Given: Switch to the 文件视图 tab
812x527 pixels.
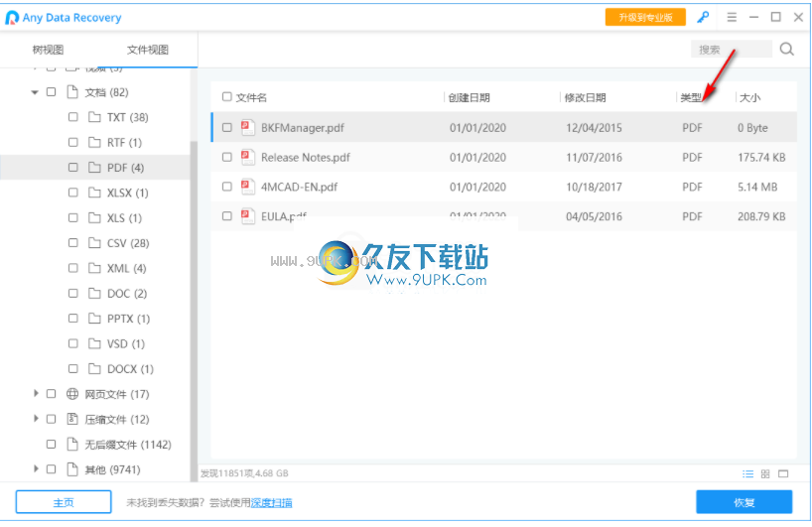Looking at the screenshot, I should pos(148,50).
